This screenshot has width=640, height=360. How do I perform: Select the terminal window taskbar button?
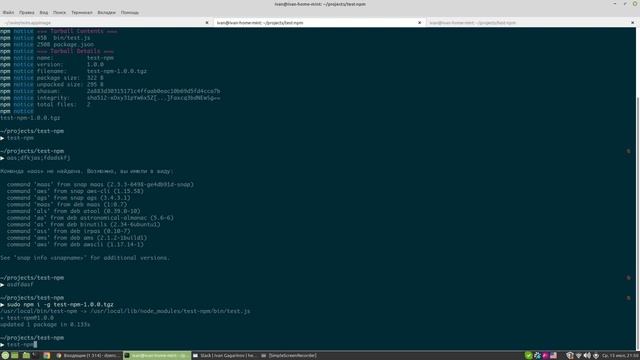point(157,356)
